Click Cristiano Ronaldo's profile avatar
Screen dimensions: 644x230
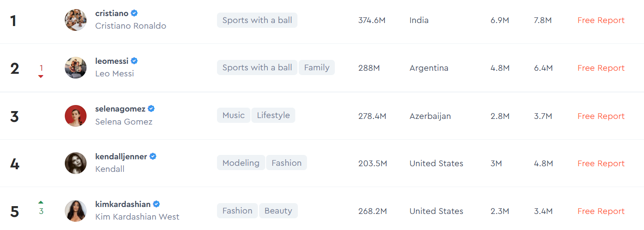point(76,20)
